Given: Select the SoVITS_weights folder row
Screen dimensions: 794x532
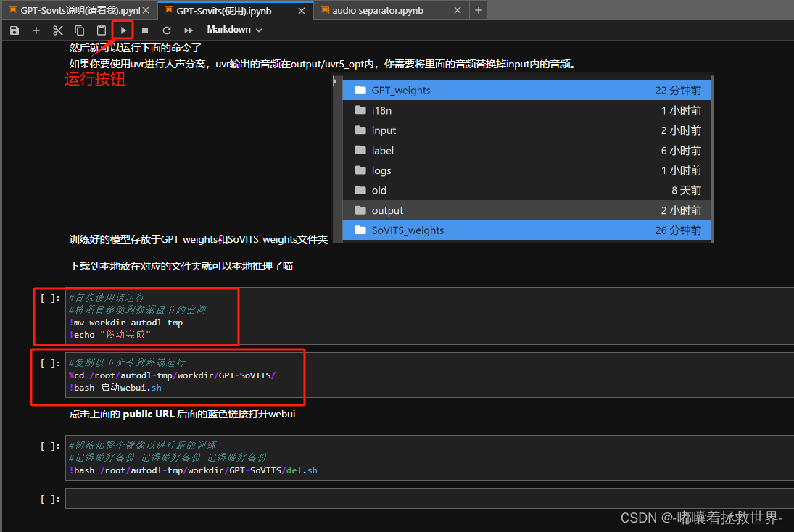Looking at the screenshot, I should 526,230.
